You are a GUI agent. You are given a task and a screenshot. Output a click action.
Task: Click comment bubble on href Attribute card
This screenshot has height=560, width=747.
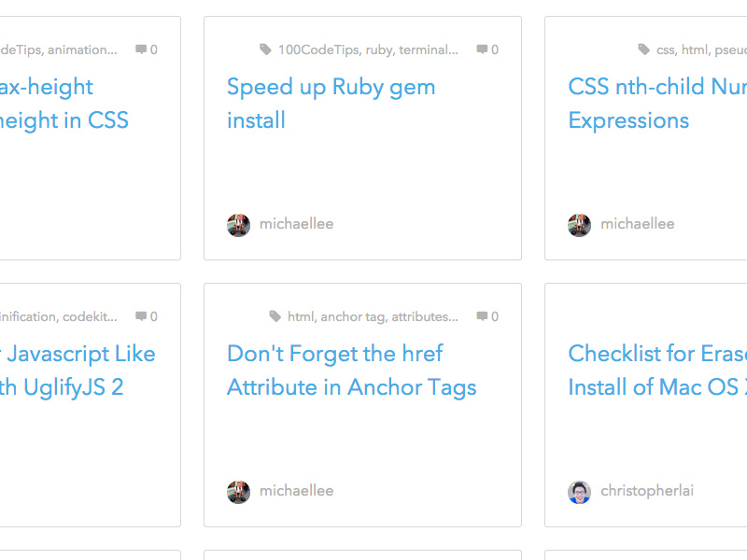(482, 316)
